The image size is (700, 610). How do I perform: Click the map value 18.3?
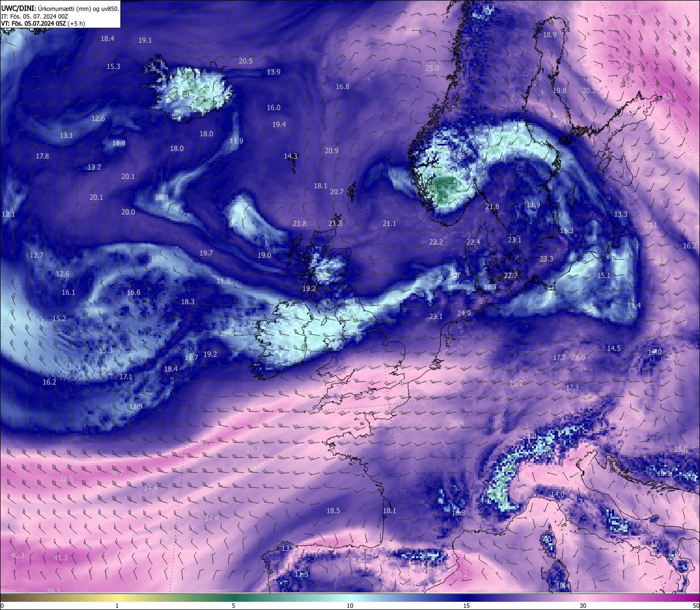pyautogui.click(x=188, y=301)
